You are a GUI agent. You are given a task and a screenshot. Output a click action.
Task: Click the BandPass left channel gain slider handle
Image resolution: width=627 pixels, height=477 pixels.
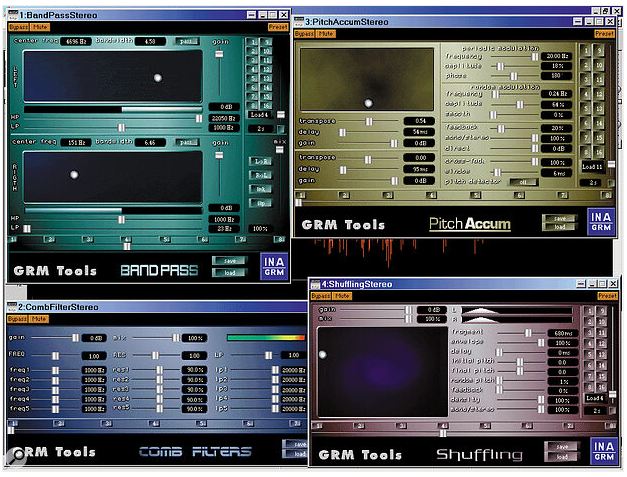(x=219, y=54)
